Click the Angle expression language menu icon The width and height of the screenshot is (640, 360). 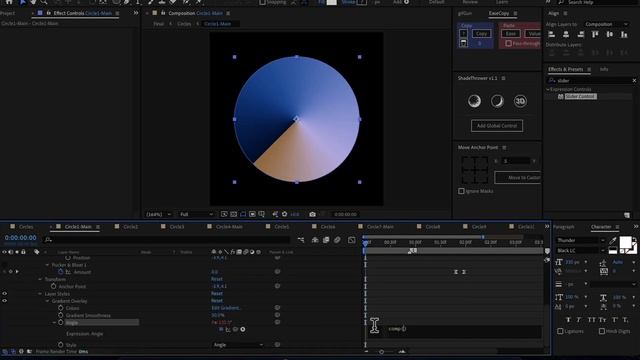[x=243, y=329]
